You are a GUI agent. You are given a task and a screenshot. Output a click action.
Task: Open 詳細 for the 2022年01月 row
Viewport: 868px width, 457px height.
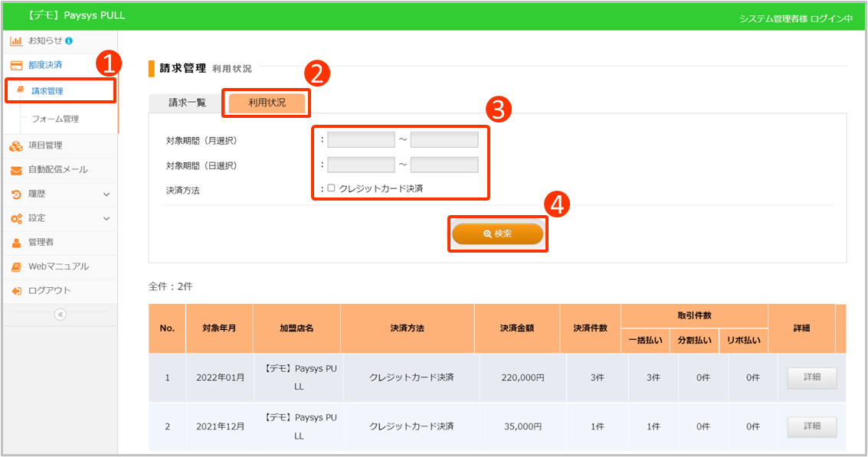coord(811,378)
